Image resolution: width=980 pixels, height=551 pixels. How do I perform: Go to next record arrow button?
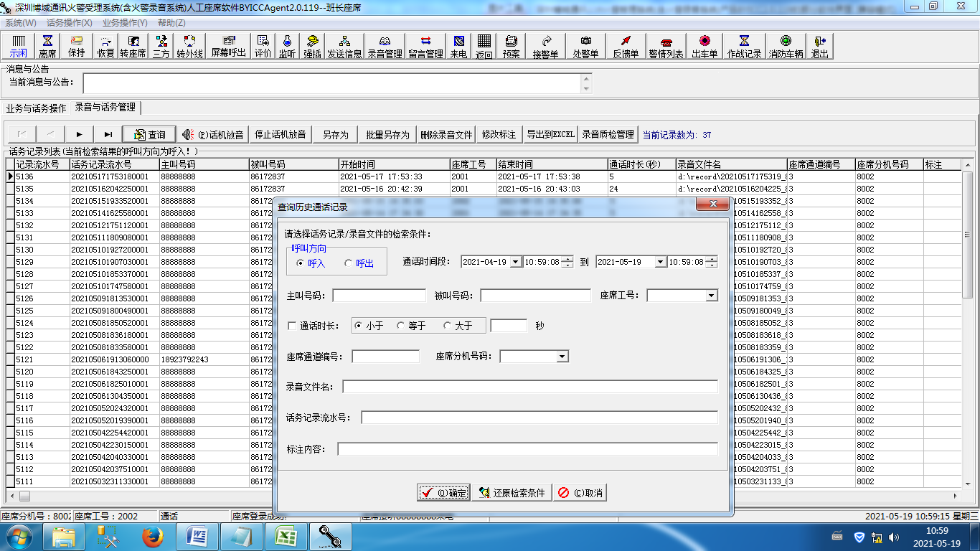pos(79,134)
